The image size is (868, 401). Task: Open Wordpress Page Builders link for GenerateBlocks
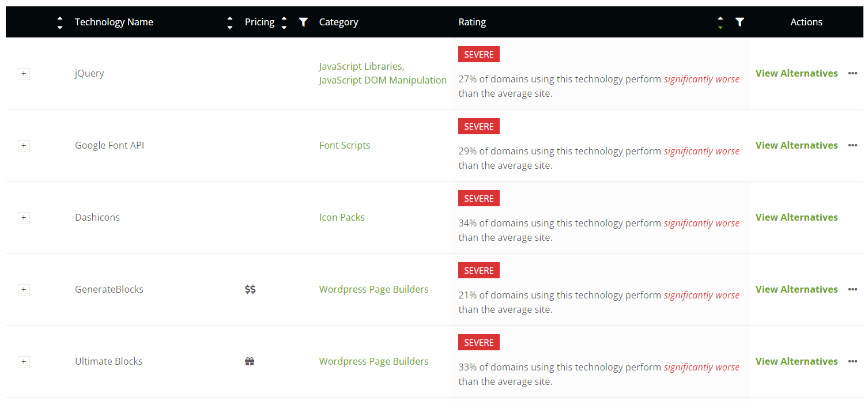coord(374,289)
